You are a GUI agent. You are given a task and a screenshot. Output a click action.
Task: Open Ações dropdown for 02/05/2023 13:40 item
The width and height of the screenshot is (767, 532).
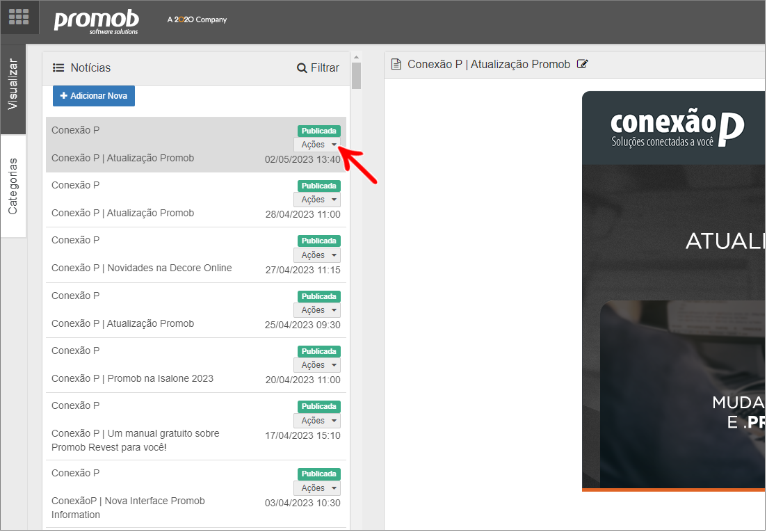click(317, 144)
